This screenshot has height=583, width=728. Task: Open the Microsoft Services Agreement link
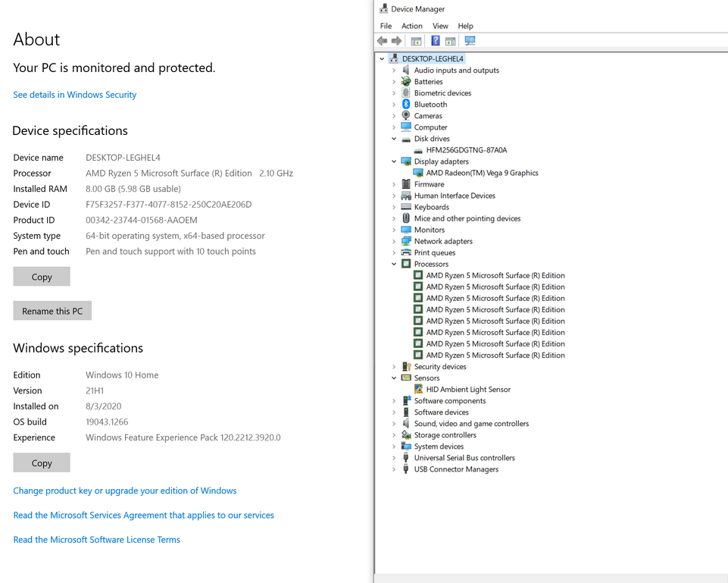coord(143,516)
